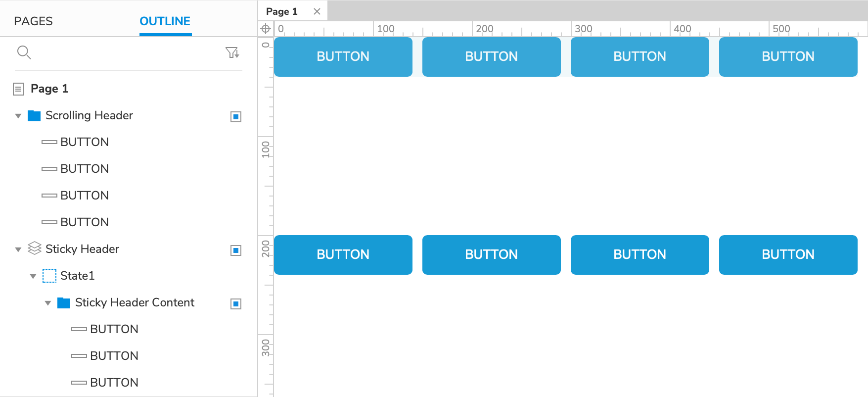Click the Page 1 document icon
The width and height of the screenshot is (868, 397).
[18, 89]
